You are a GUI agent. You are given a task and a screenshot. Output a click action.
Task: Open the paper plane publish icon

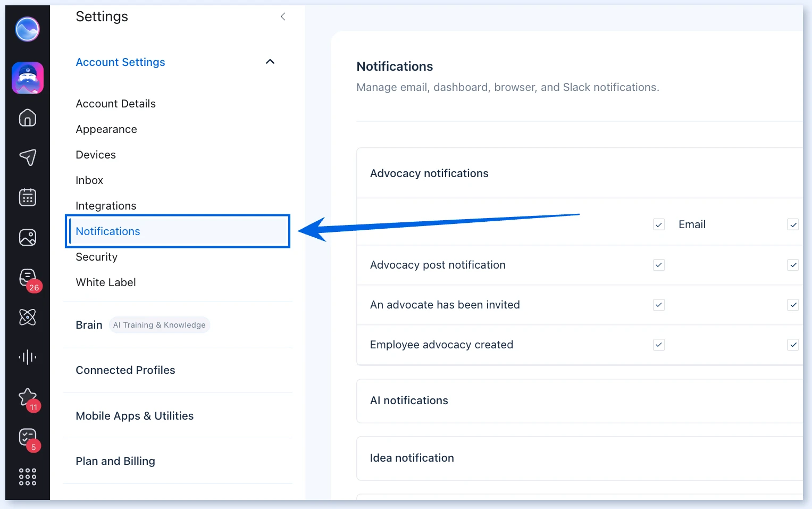(x=28, y=157)
